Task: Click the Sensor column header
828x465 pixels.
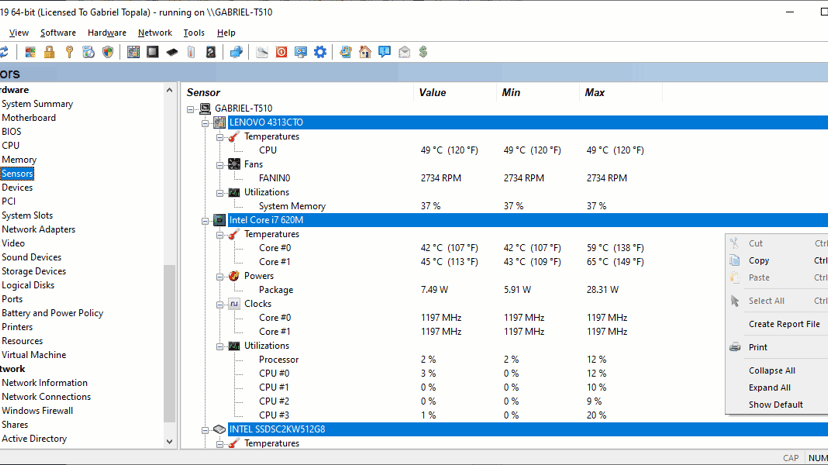Action: [297, 92]
